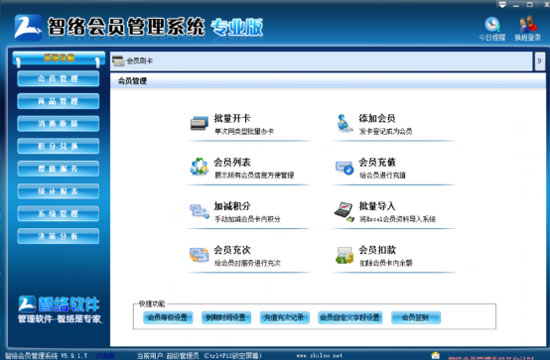
Task: Click the 会员自定义字段设置 quick button
Action: 350,318
